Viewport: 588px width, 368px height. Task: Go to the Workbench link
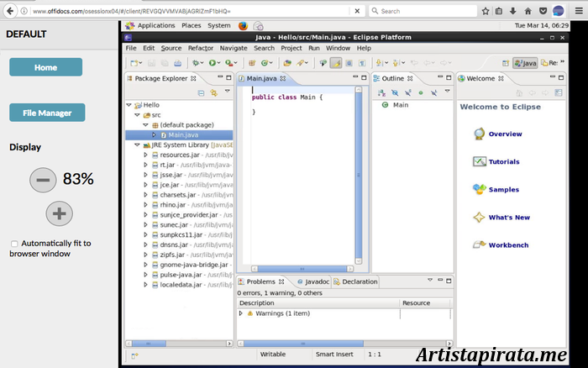pyautogui.click(x=508, y=245)
